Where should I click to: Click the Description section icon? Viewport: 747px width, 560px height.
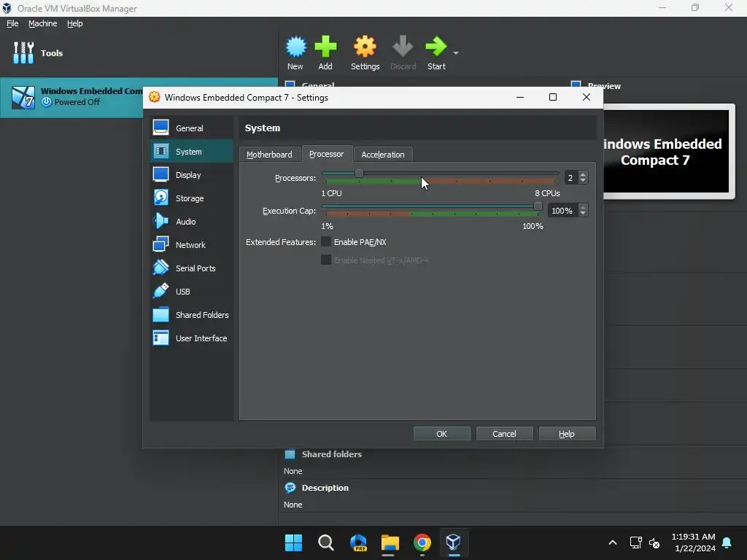(290, 488)
